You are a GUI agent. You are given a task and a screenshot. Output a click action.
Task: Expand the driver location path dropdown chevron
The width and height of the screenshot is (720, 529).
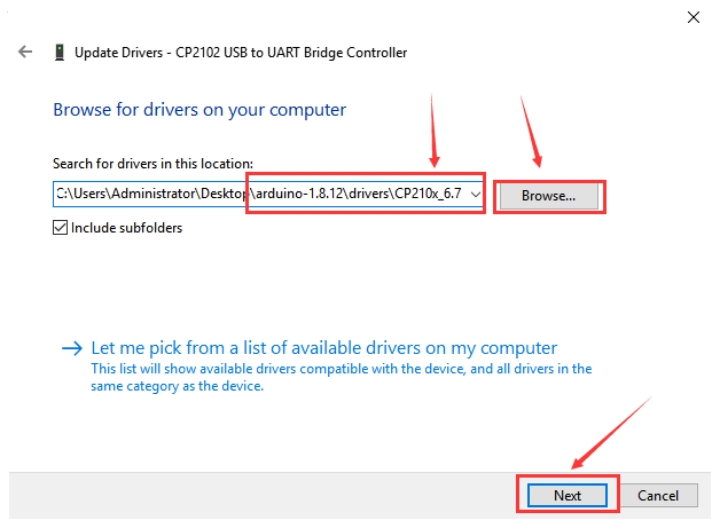point(476,194)
